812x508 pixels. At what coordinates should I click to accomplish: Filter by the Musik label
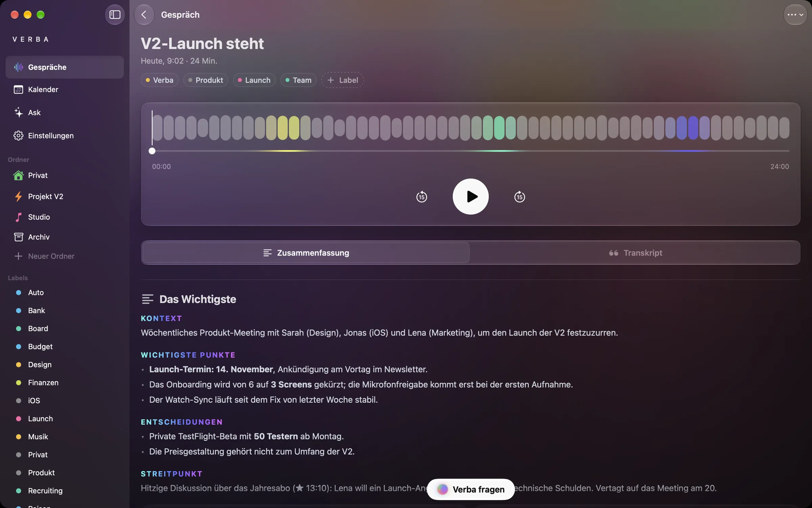(x=65, y=437)
